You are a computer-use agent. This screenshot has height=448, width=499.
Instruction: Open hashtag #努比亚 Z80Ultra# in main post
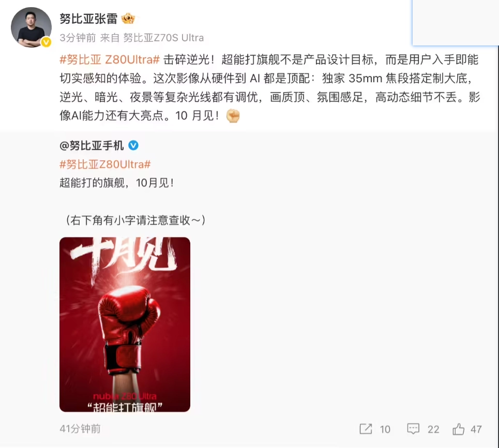(x=110, y=59)
